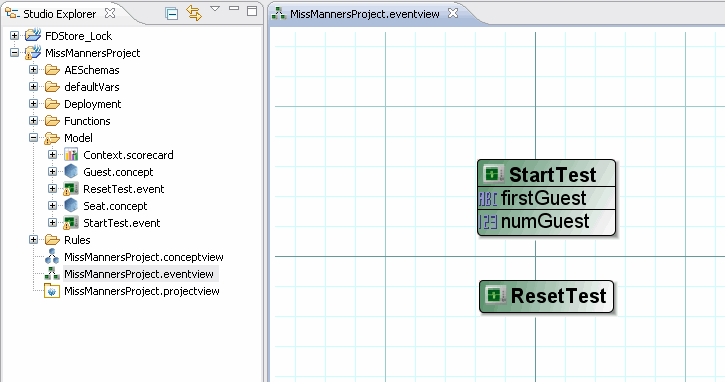The height and width of the screenshot is (382, 725).
Task: Select ResetTest.event in the tree
Action: 123,189
